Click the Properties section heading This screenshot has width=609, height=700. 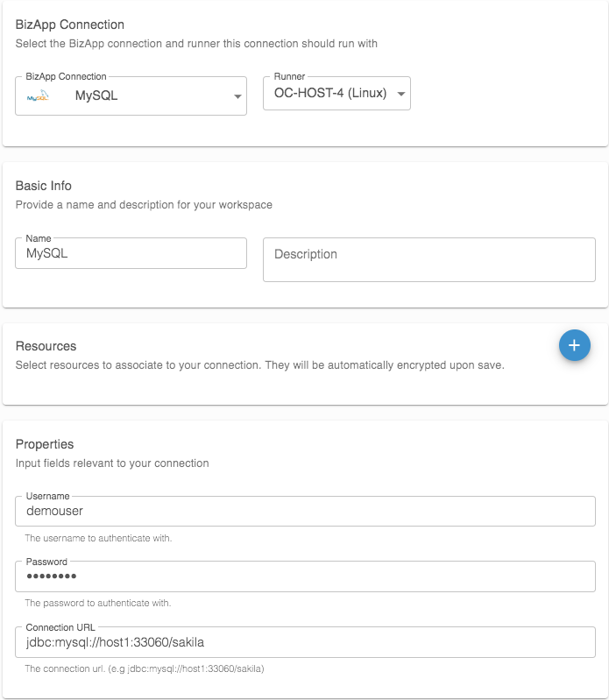coord(45,444)
